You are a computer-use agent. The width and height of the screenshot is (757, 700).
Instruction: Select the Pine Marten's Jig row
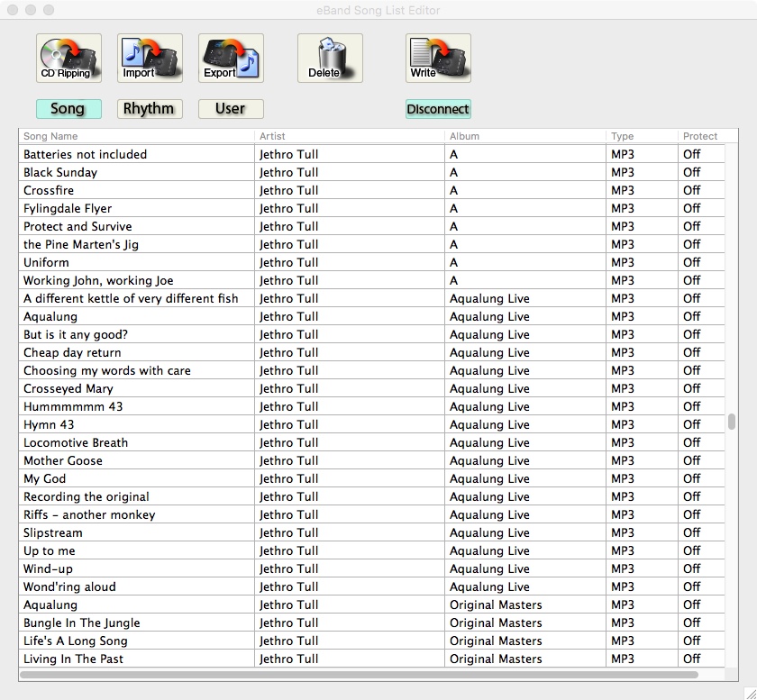tap(371, 244)
